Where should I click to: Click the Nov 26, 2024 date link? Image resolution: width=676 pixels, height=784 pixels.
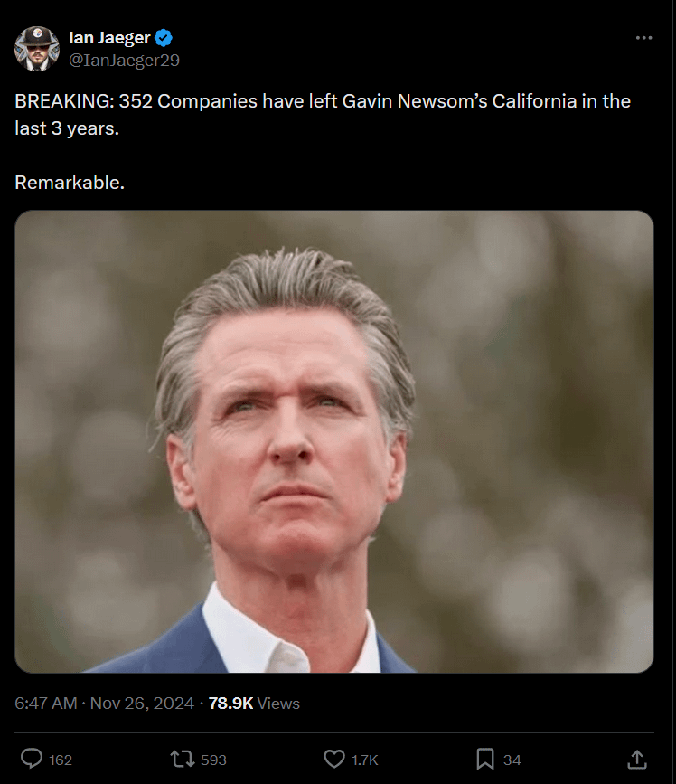(x=142, y=703)
